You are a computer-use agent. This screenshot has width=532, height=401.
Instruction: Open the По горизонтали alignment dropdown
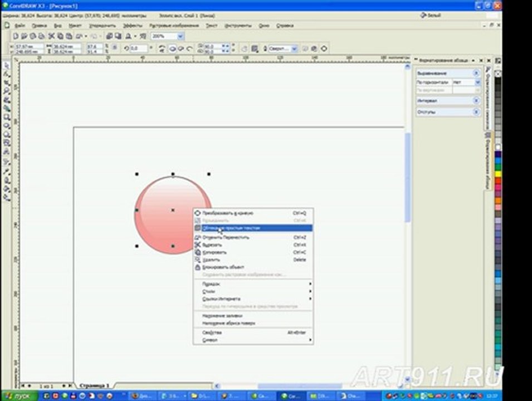point(477,82)
